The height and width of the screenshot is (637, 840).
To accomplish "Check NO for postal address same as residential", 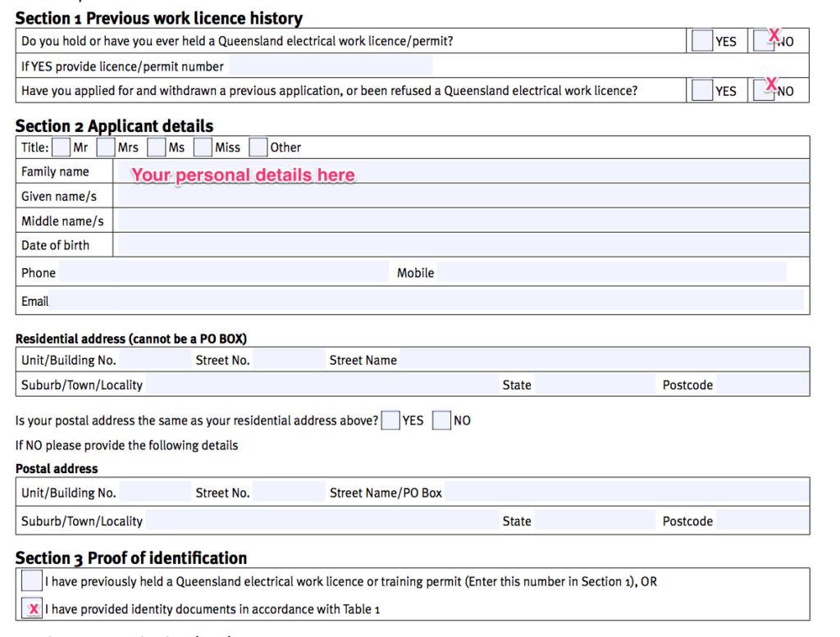I will point(441,420).
